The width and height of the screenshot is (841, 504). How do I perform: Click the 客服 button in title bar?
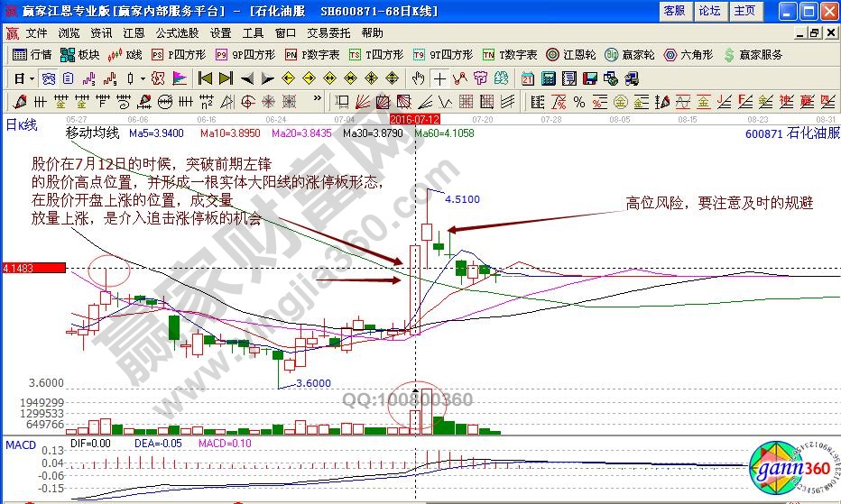(674, 11)
